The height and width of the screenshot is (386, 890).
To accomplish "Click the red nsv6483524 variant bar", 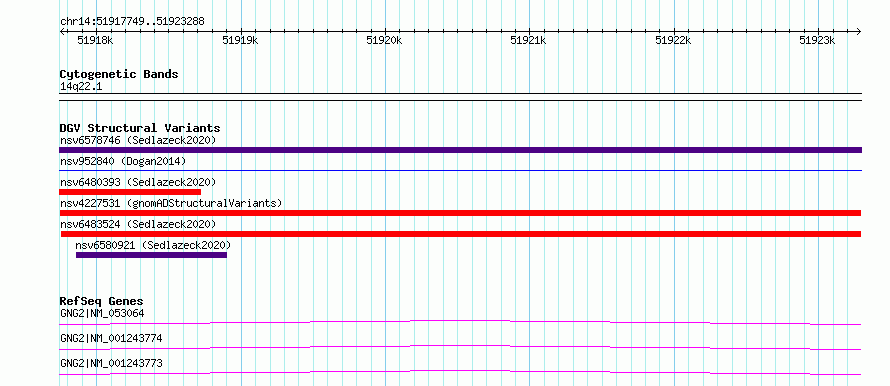I will (x=461, y=234).
